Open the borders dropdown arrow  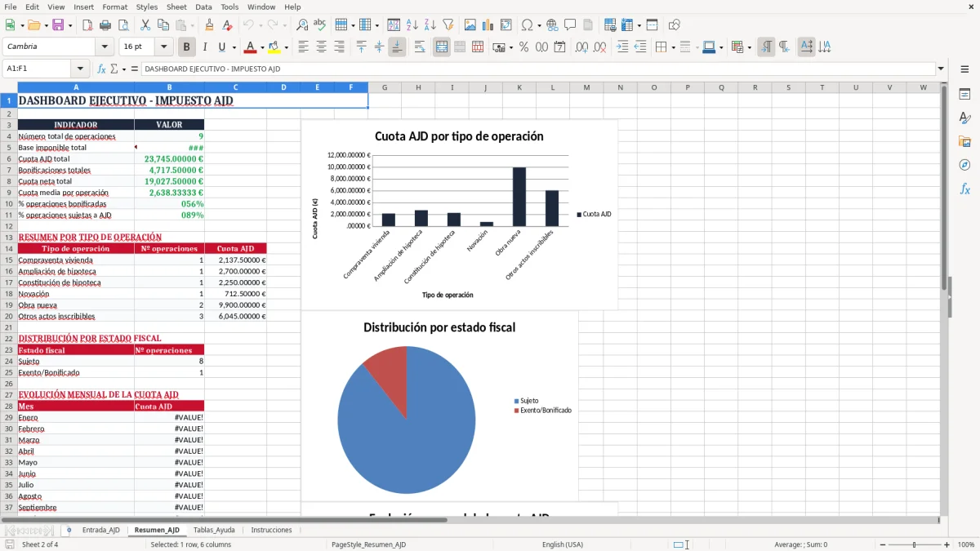[672, 47]
